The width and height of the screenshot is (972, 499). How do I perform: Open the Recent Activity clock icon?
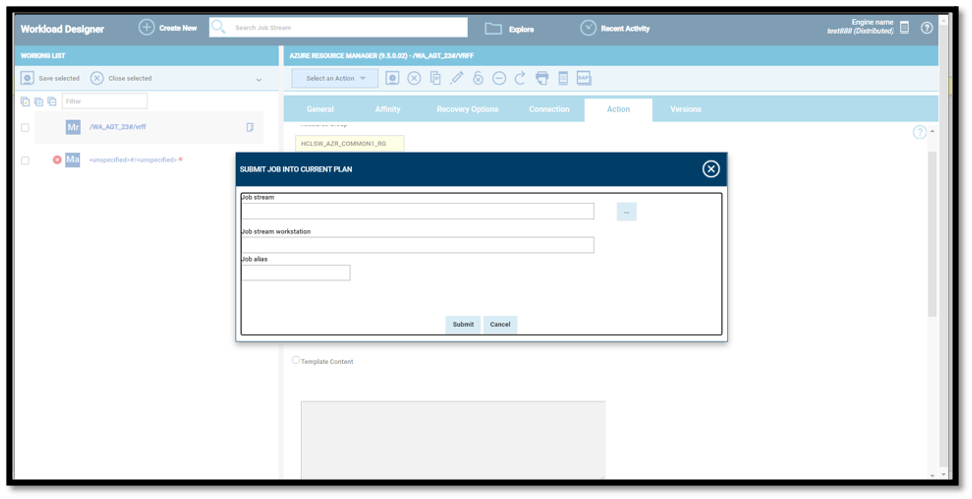[588, 28]
